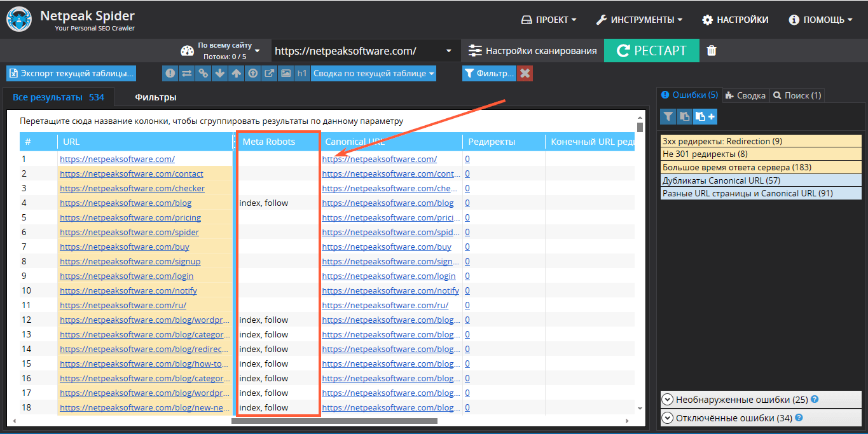Open the ПРОЕКТ menu
The width and height of the screenshot is (868, 434).
click(549, 20)
